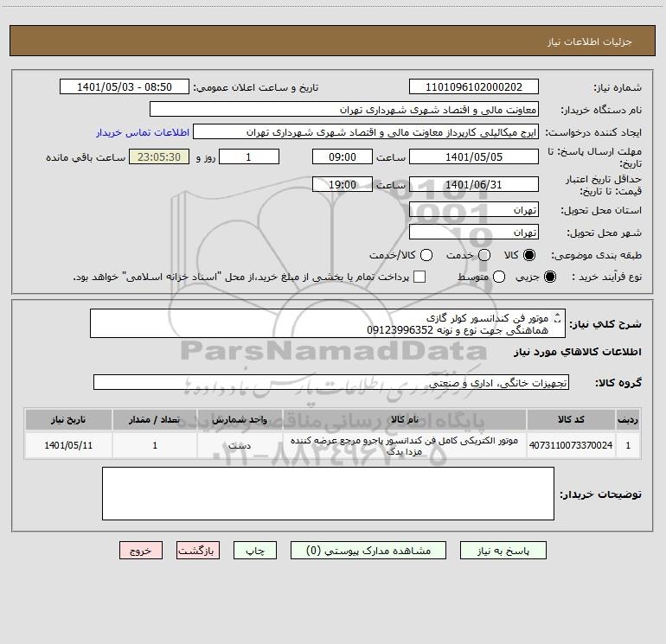Viewport: 666px width, 644px height.
Task: Click the response deadline date 1401/05/05
Action: pyautogui.click(x=474, y=156)
